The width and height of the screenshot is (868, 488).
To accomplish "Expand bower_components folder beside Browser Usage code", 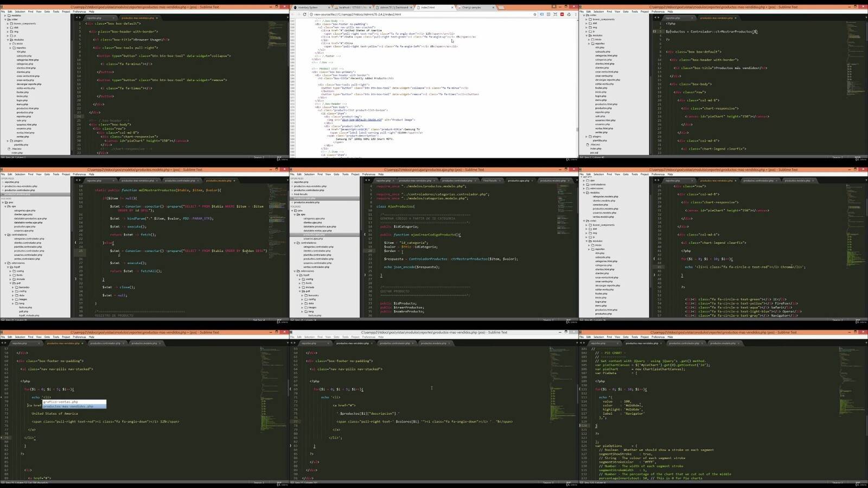I will click(x=7, y=24).
